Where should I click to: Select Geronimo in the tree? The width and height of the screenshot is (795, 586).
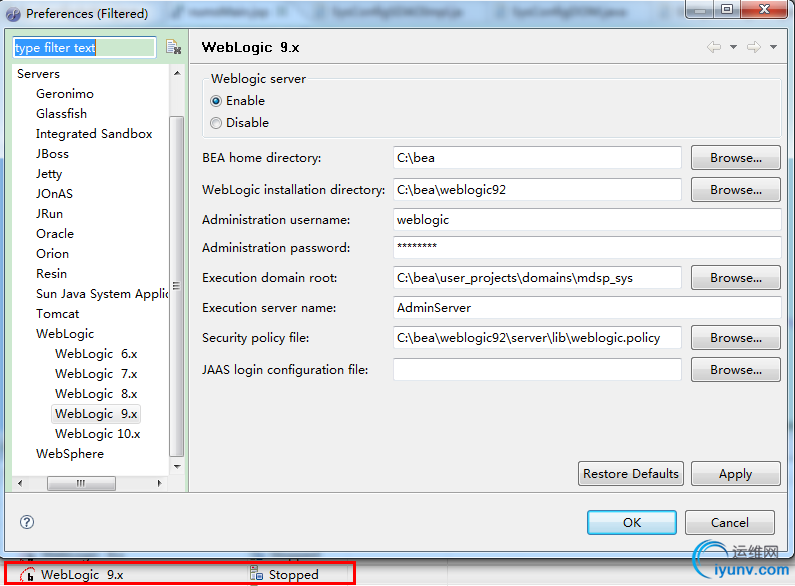65,94
